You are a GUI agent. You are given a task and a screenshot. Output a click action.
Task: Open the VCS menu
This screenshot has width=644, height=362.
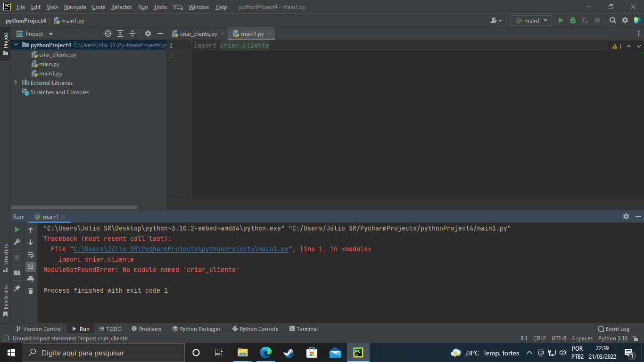(x=178, y=7)
